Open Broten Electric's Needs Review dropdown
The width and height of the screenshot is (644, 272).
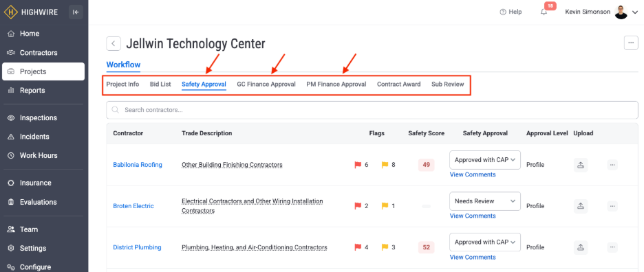[485, 201]
